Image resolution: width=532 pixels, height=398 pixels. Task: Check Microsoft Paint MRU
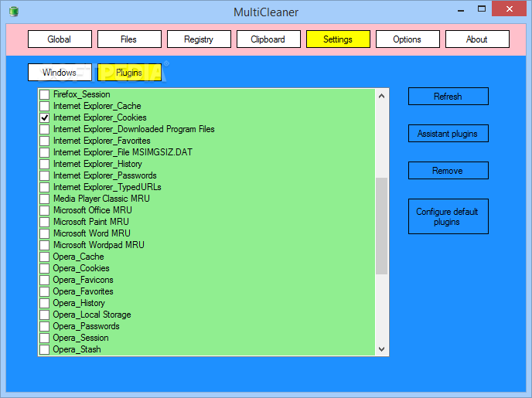point(44,222)
